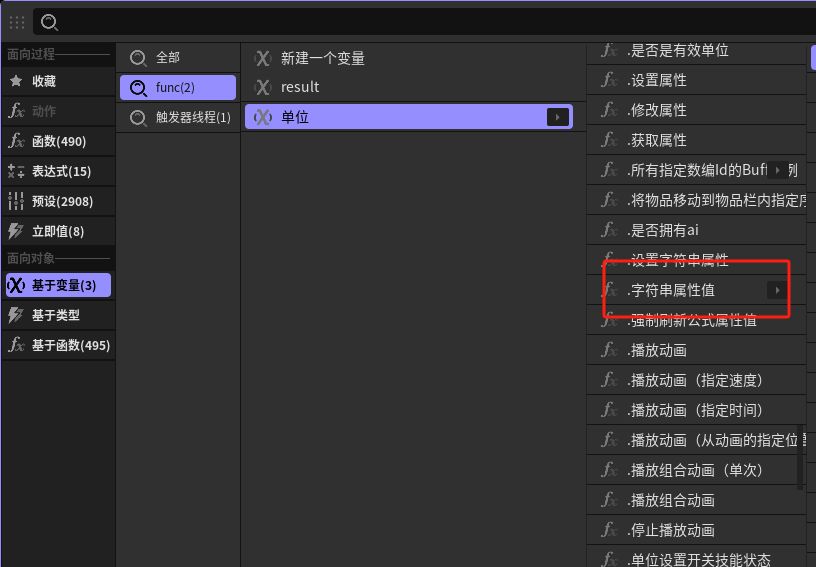Expand arrow on .字符串属性值 row
816x567 pixels.
(x=777, y=290)
